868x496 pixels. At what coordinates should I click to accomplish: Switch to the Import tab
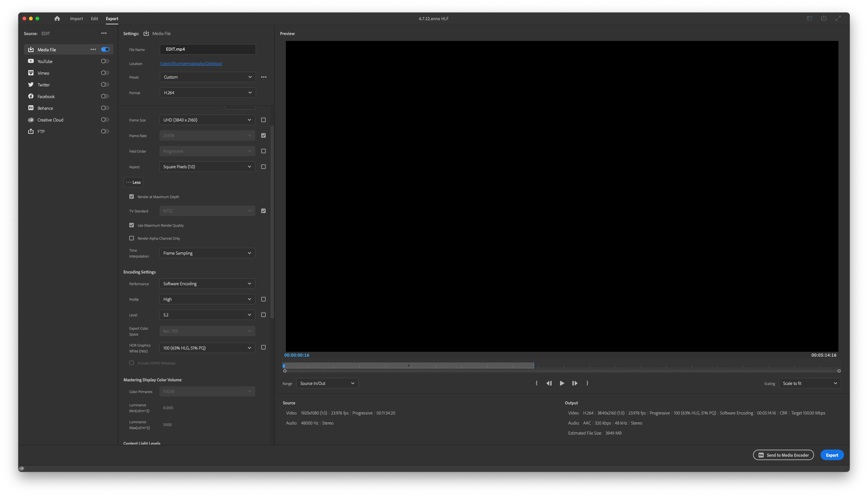76,19
